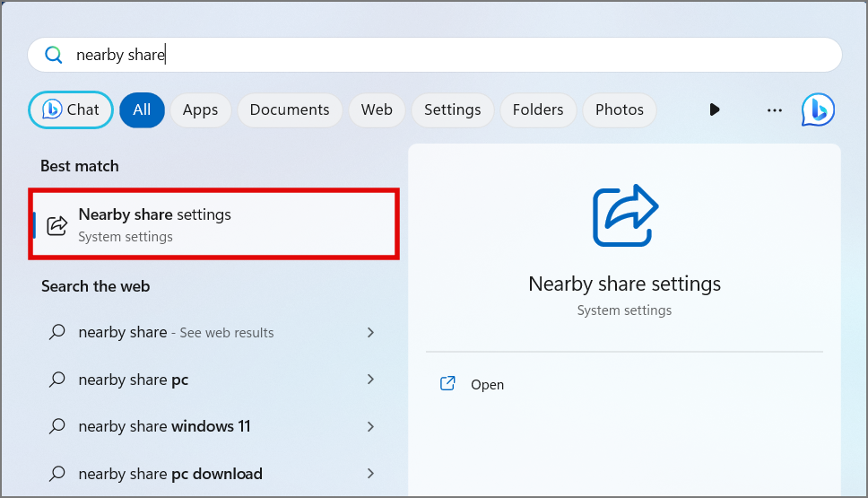This screenshot has width=868, height=498.
Task: Click the 'nearby share pc' web suggestion
Action: point(134,380)
